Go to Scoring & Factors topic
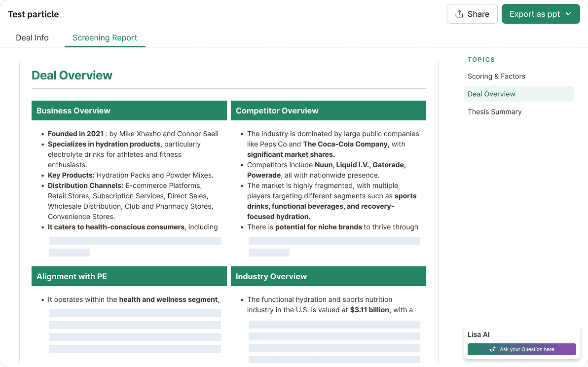This screenshot has height=367, width=588. pyautogui.click(x=496, y=76)
